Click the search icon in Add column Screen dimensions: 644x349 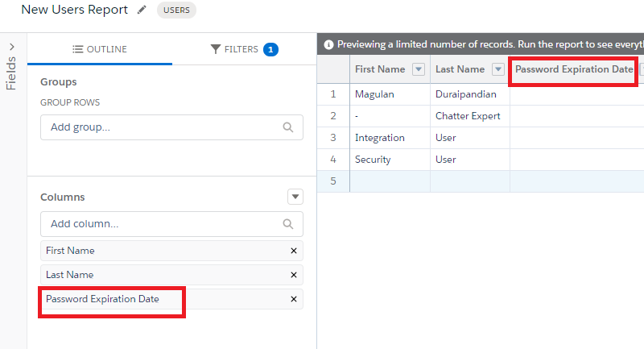(x=288, y=224)
